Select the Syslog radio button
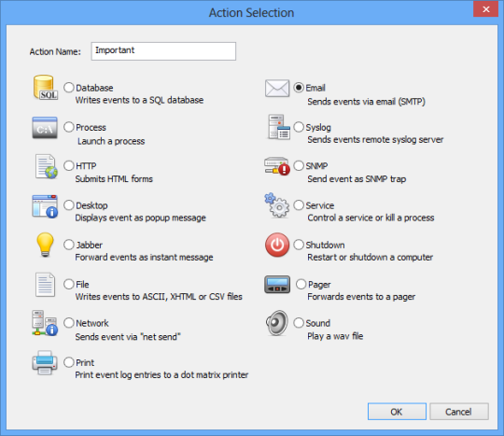 tap(299, 127)
